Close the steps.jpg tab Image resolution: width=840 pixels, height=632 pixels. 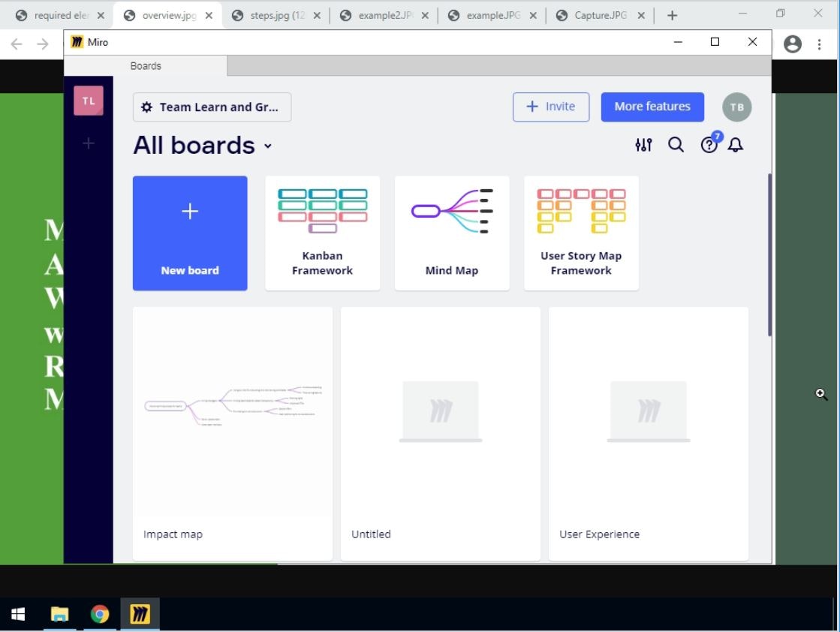point(317,16)
